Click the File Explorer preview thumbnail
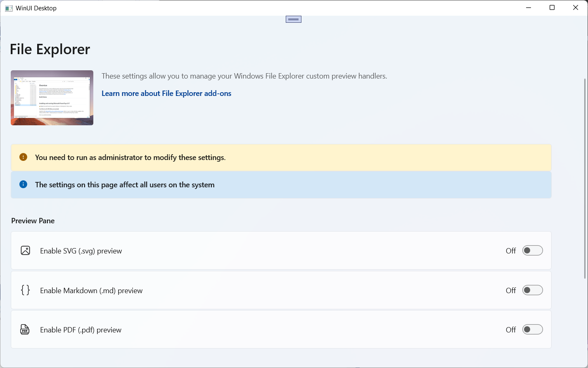 (x=52, y=98)
